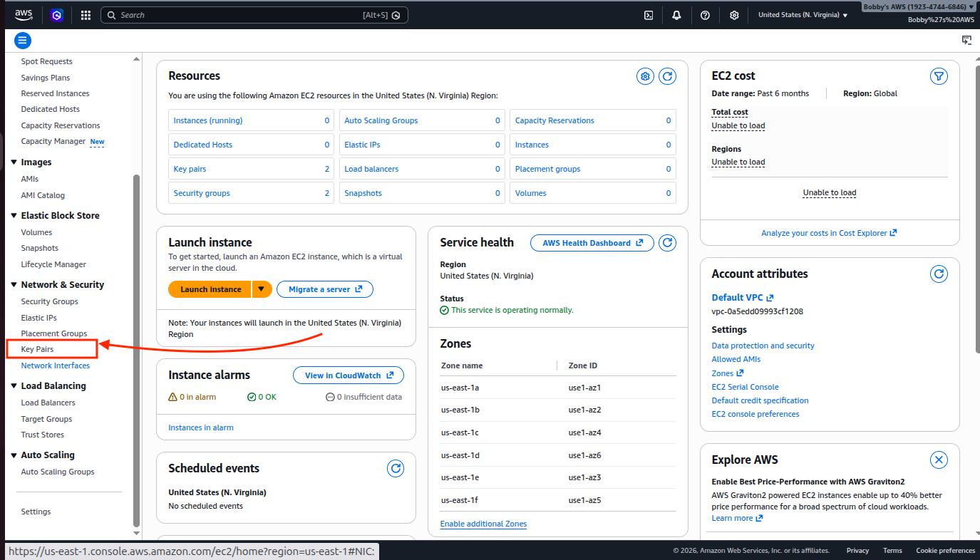
Task: Open the Launch instance dropdown arrow
Action: [262, 289]
